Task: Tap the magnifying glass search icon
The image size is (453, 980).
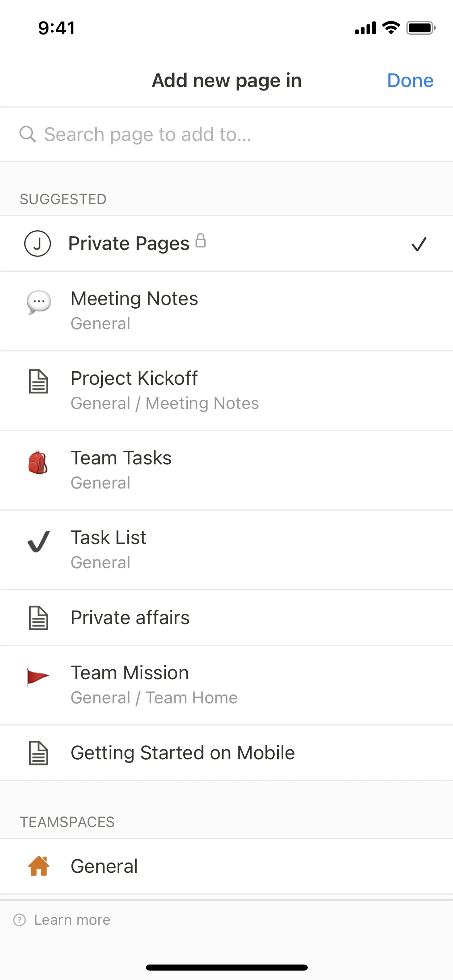Action: tap(28, 134)
